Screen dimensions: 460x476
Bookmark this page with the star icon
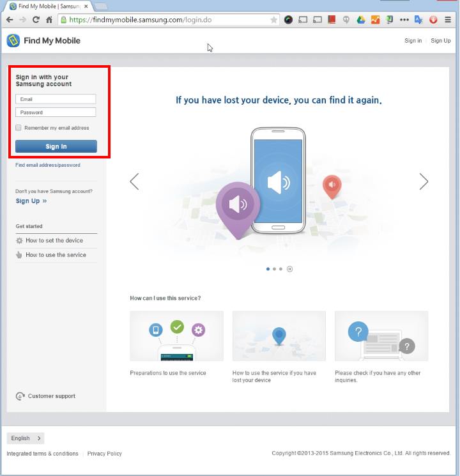pyautogui.click(x=274, y=20)
